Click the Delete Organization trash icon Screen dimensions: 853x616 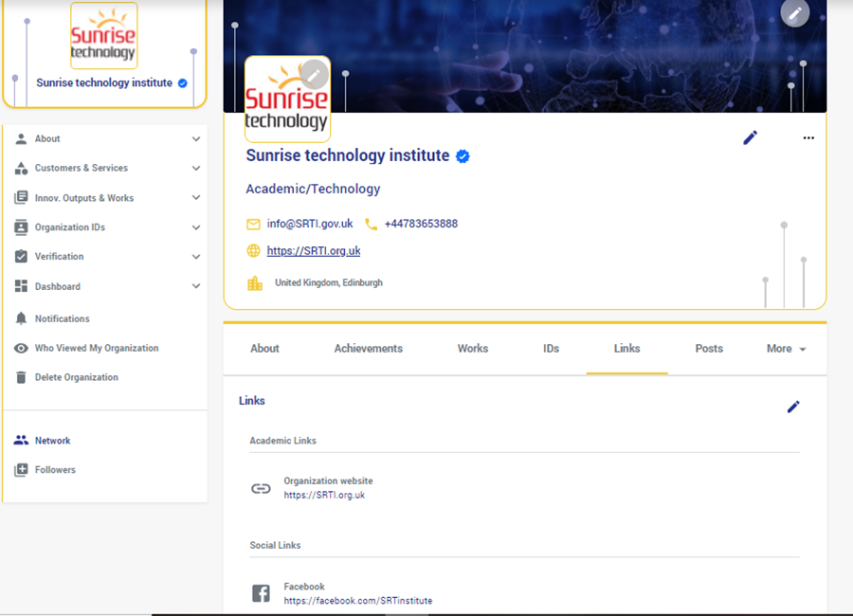point(21,377)
